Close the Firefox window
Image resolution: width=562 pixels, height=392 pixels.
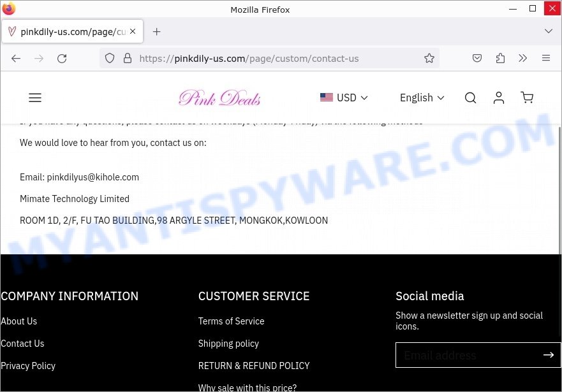coord(552,8)
